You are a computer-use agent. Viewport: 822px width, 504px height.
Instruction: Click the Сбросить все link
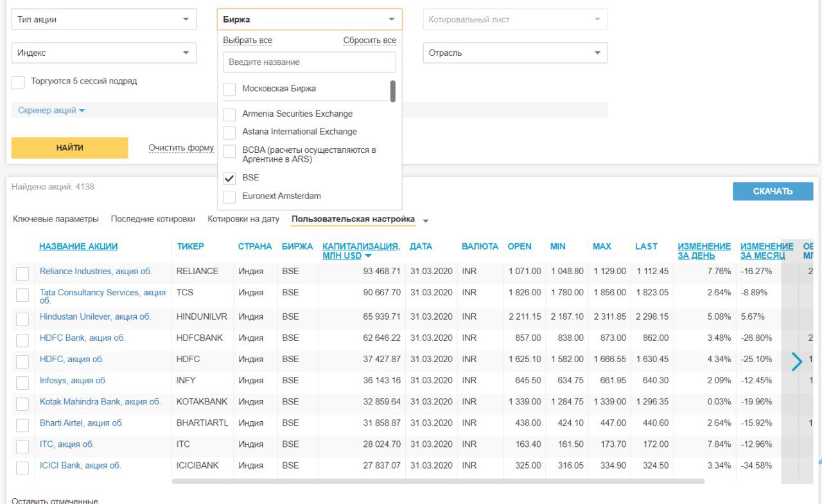369,40
